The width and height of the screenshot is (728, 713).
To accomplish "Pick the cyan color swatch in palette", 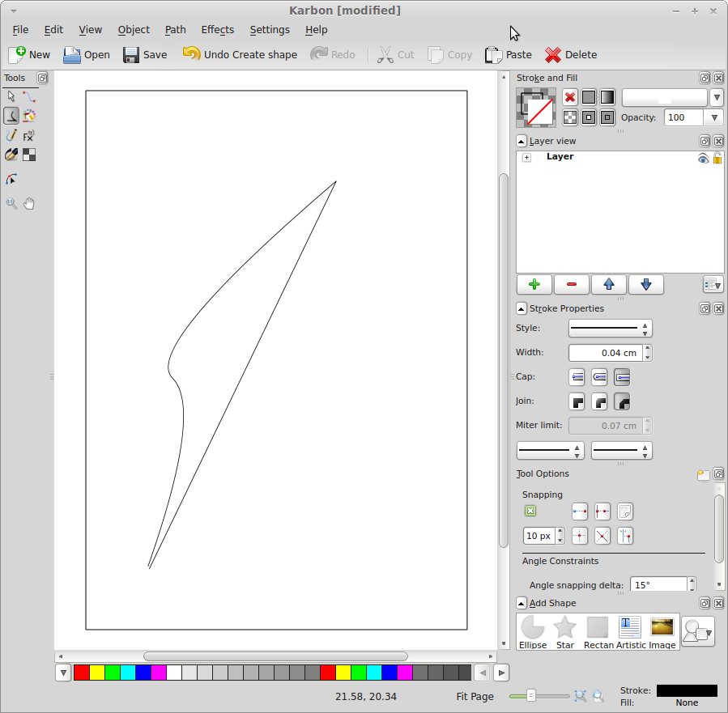I will pyautogui.click(x=127, y=673).
